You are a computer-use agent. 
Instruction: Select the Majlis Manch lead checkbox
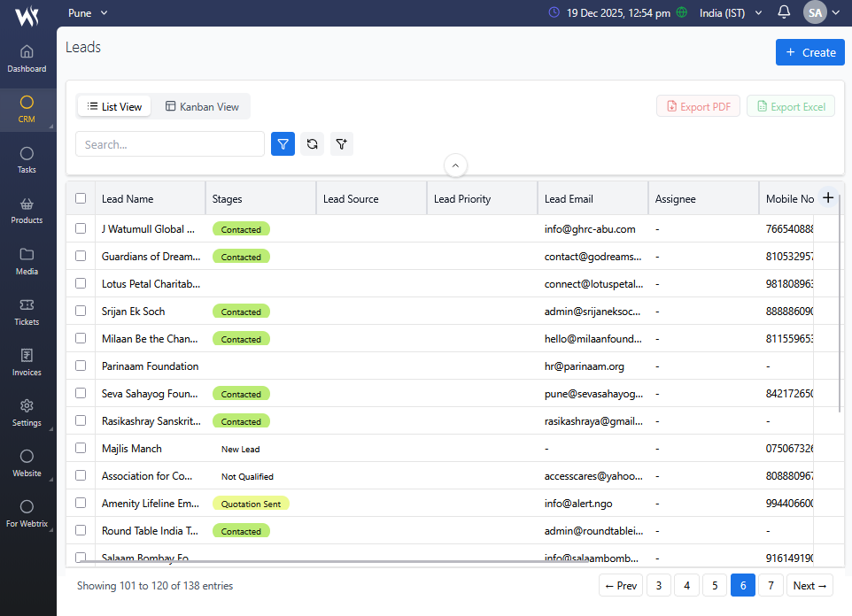coord(81,448)
